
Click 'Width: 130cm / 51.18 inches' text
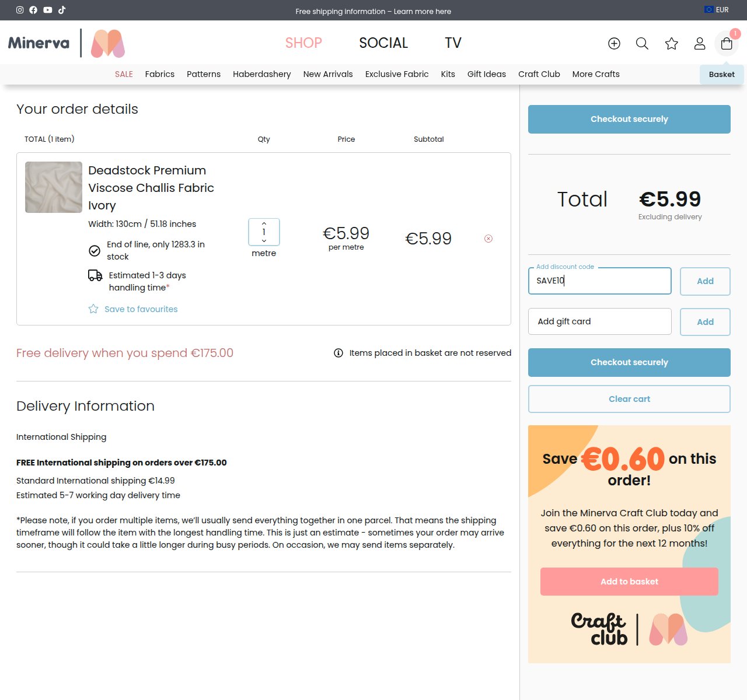click(142, 224)
